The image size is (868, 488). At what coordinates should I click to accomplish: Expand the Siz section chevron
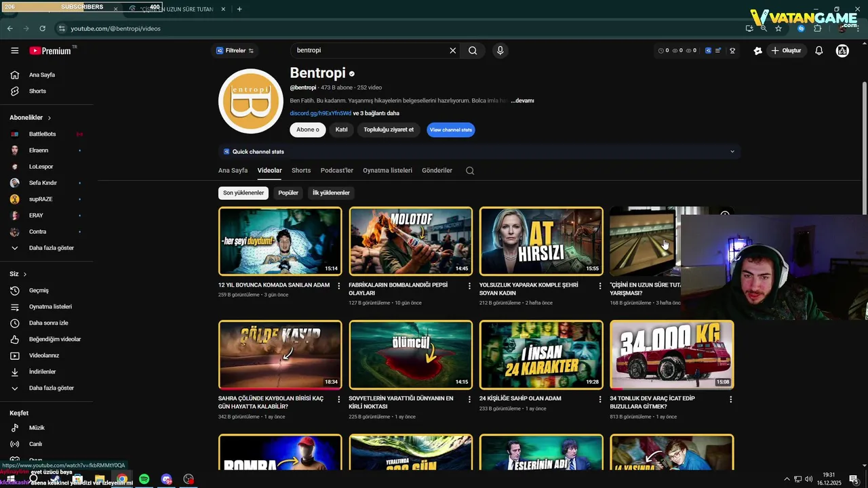[25, 274]
